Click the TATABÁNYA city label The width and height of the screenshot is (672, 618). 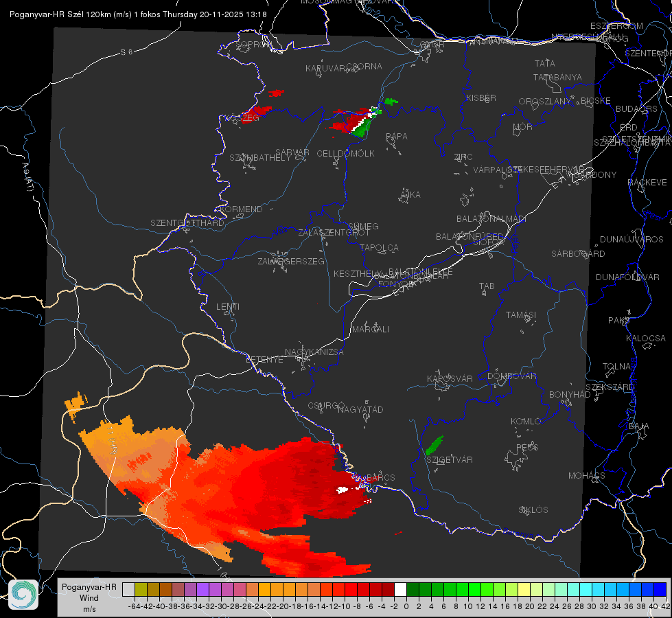point(557,77)
